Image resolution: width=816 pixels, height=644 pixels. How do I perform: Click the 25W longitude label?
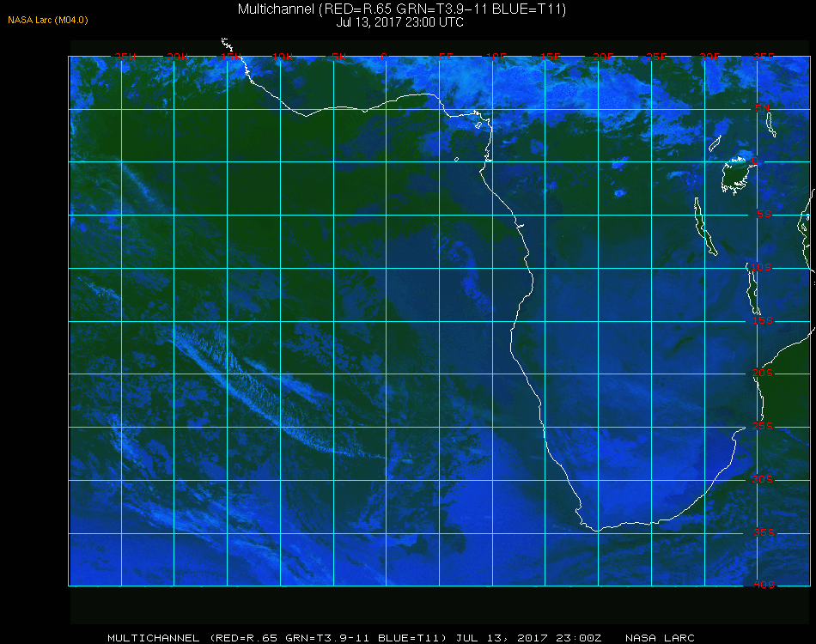(x=125, y=56)
